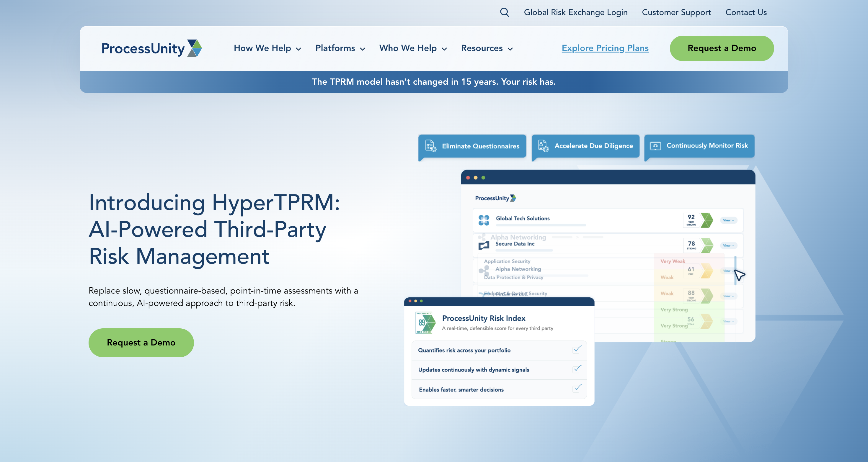Click the ProcessUnity Risk Index heading
Viewport: 868px width, 462px height.
click(484, 318)
